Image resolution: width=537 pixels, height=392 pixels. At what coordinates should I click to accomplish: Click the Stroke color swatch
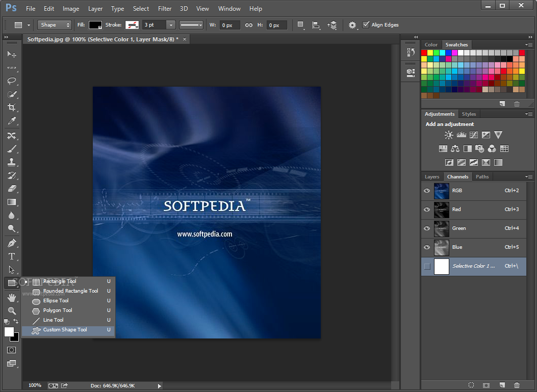point(132,25)
